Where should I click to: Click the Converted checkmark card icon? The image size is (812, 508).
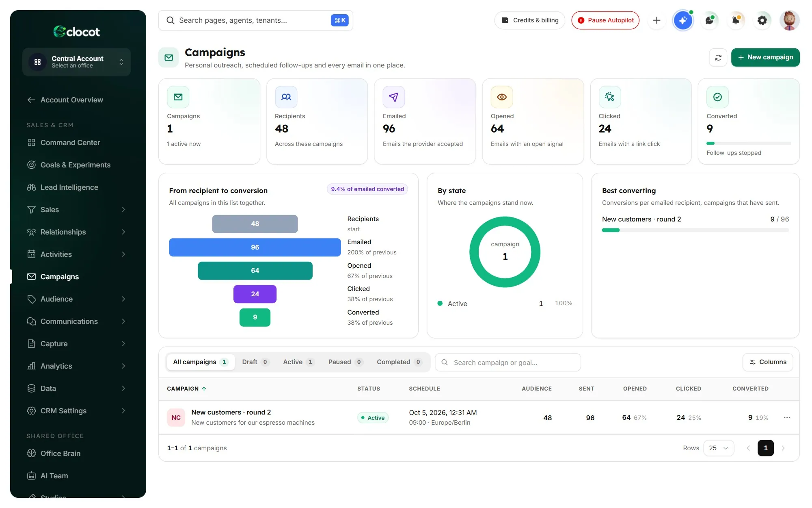(x=717, y=97)
